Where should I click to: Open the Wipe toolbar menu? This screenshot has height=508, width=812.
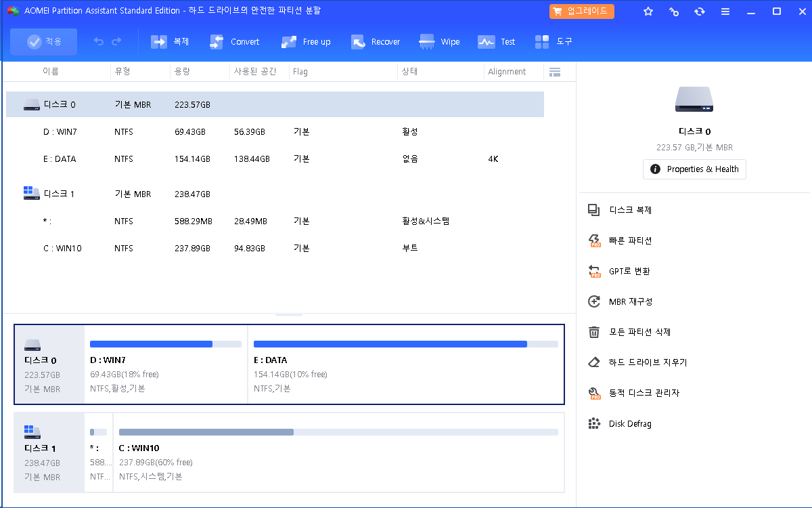[439, 42]
